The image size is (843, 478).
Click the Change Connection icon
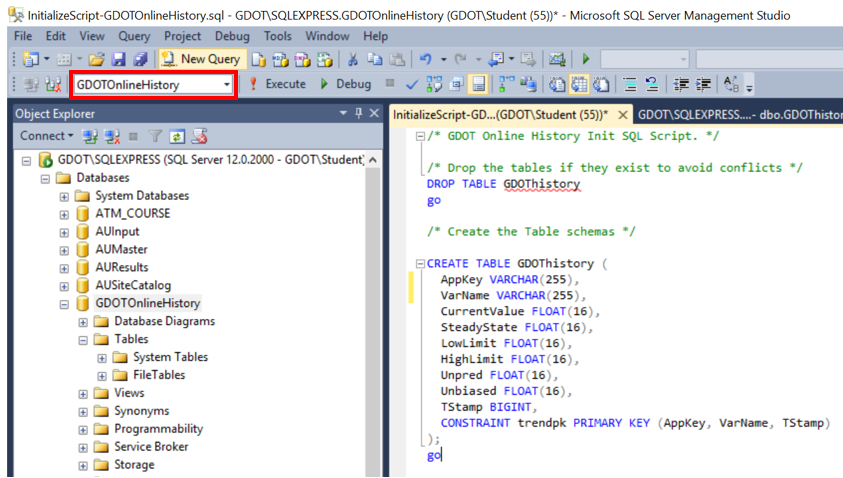(53, 84)
